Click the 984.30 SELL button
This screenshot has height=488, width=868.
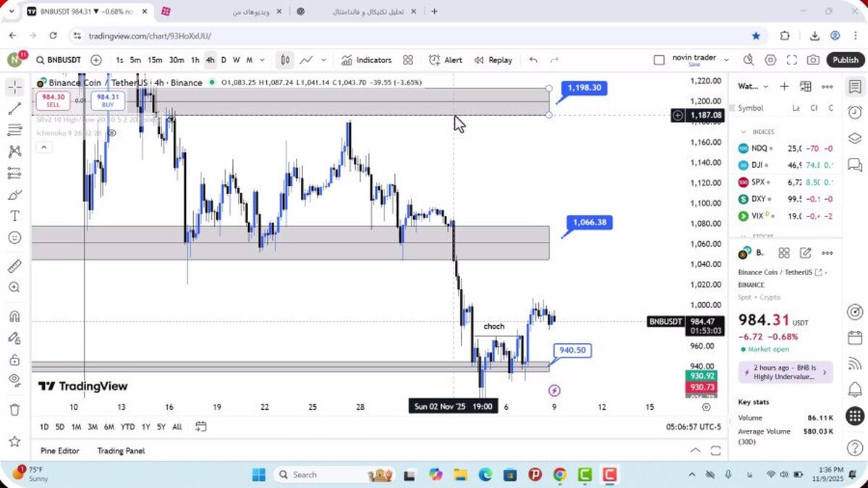(54, 101)
